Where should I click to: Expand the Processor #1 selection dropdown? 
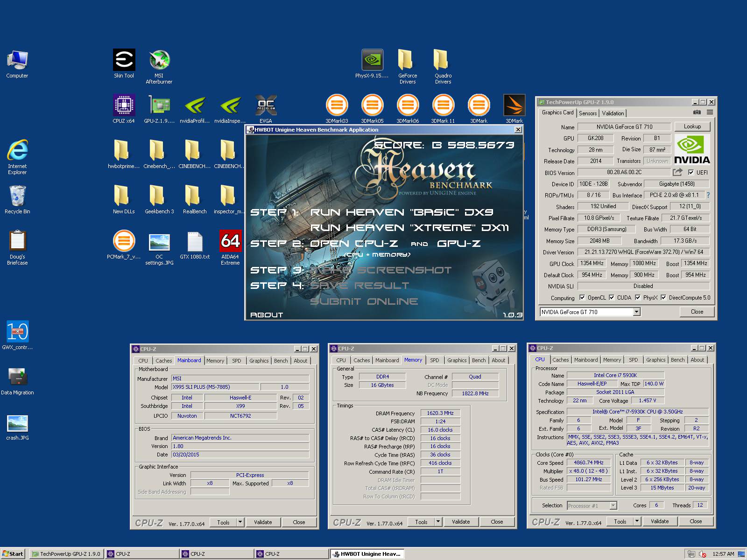(613, 505)
